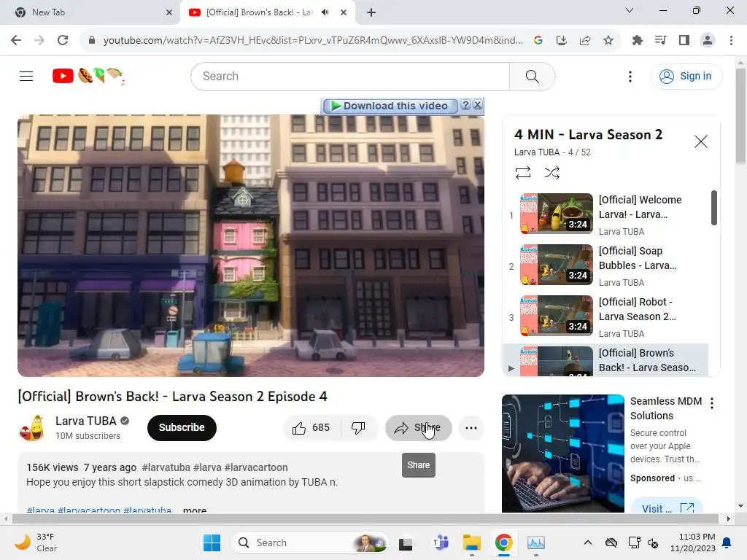
Task: Open more actions ellipsis under video
Action: point(471,427)
